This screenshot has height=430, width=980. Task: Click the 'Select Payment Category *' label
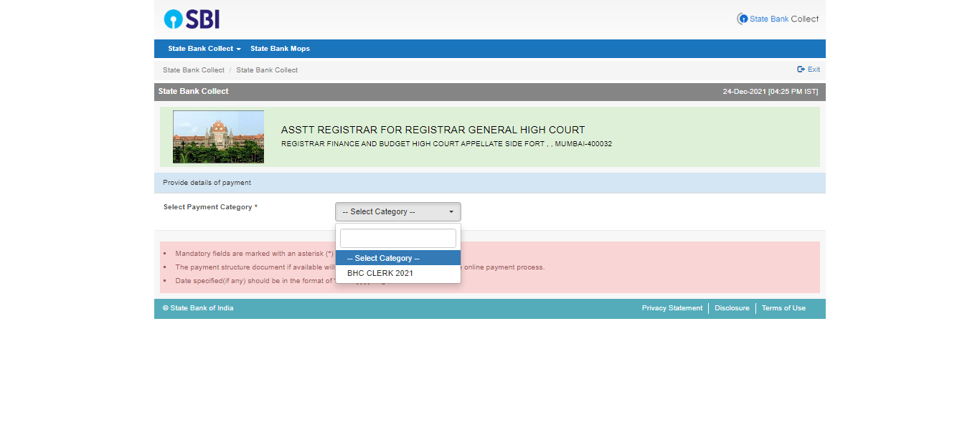tap(210, 207)
